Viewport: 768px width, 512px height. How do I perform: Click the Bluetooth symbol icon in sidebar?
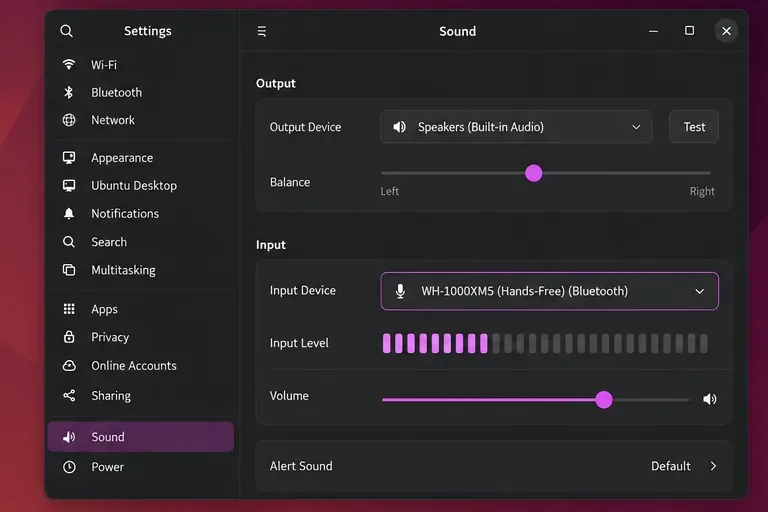(x=69, y=92)
